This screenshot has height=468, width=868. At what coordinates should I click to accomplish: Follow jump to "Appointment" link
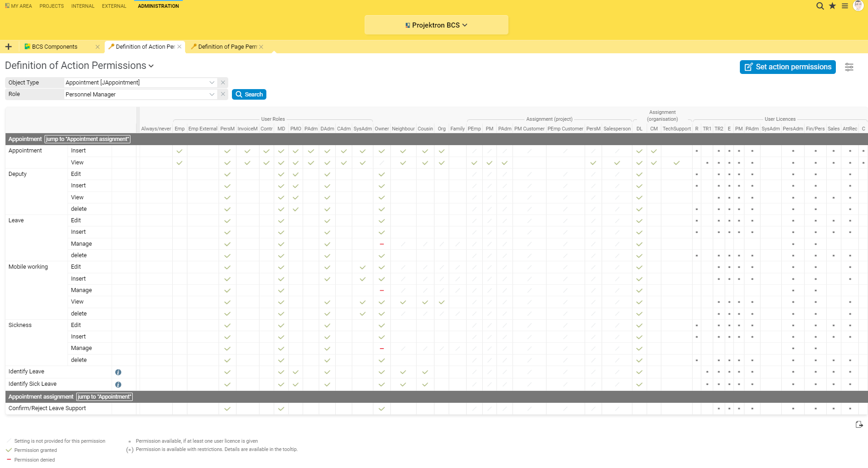point(104,397)
